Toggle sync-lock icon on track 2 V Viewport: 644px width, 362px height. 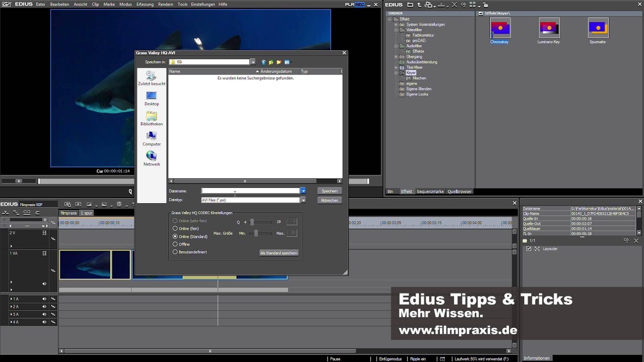point(53,239)
